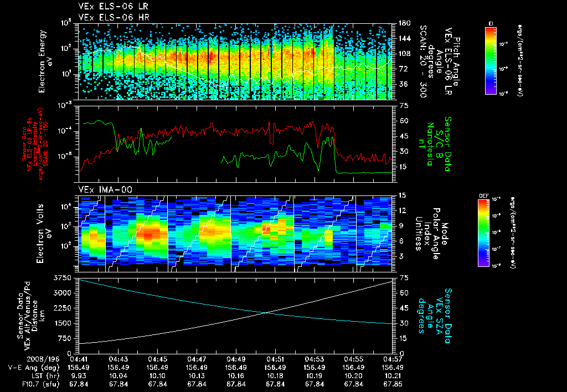Click the LST value 10.18

pyautogui.click(x=275, y=376)
